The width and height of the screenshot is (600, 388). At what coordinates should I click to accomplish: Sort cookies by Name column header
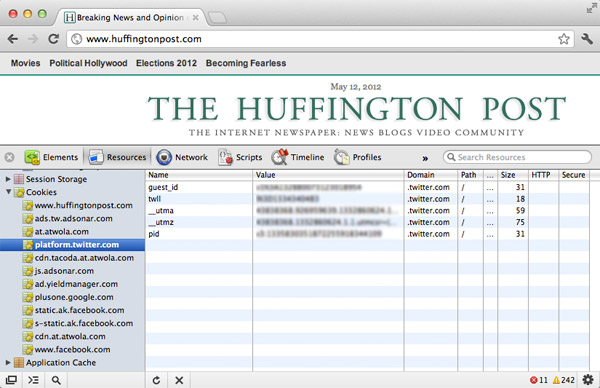click(x=199, y=175)
